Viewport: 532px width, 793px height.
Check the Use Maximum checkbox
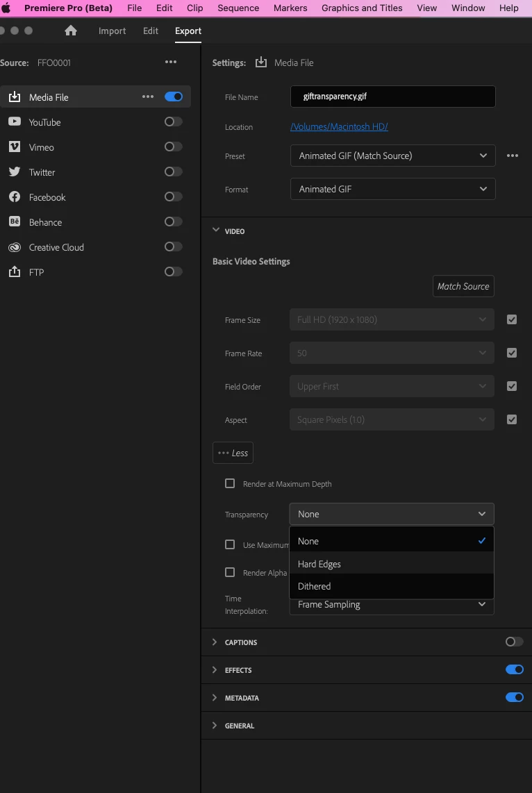click(230, 544)
